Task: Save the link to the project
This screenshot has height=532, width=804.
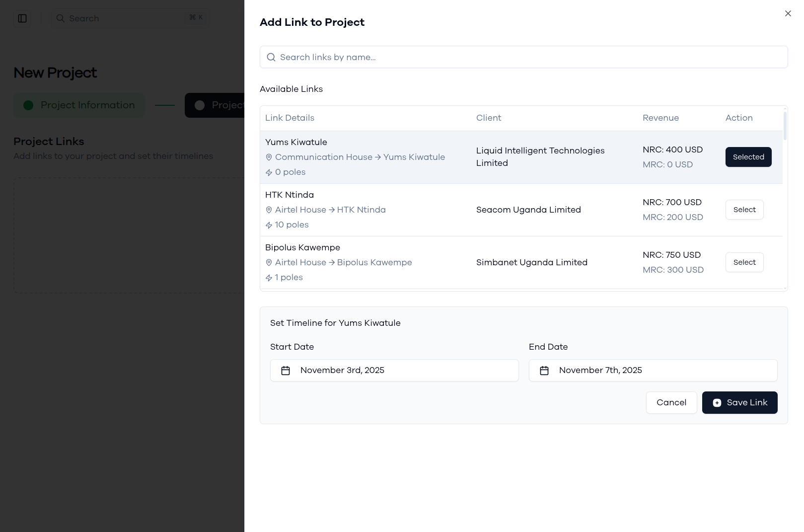Action: click(x=740, y=402)
